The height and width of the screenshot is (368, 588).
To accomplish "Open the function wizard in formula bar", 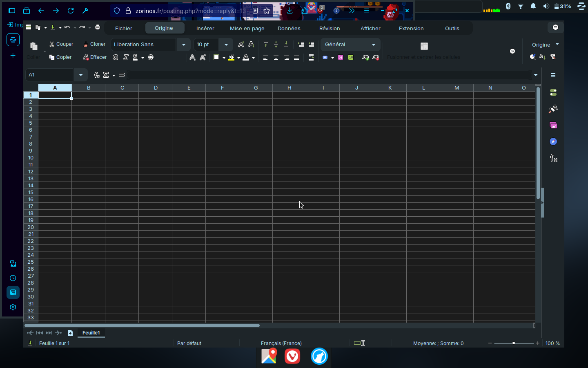I will coord(97,75).
